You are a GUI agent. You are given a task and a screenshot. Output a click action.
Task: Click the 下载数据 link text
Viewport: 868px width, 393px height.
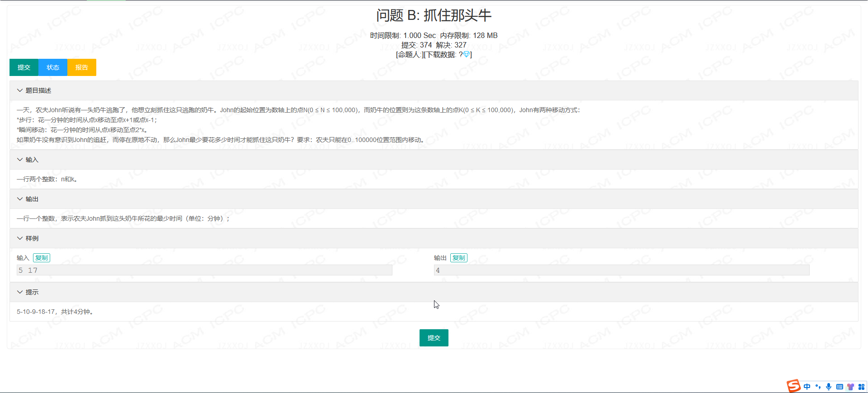440,54
